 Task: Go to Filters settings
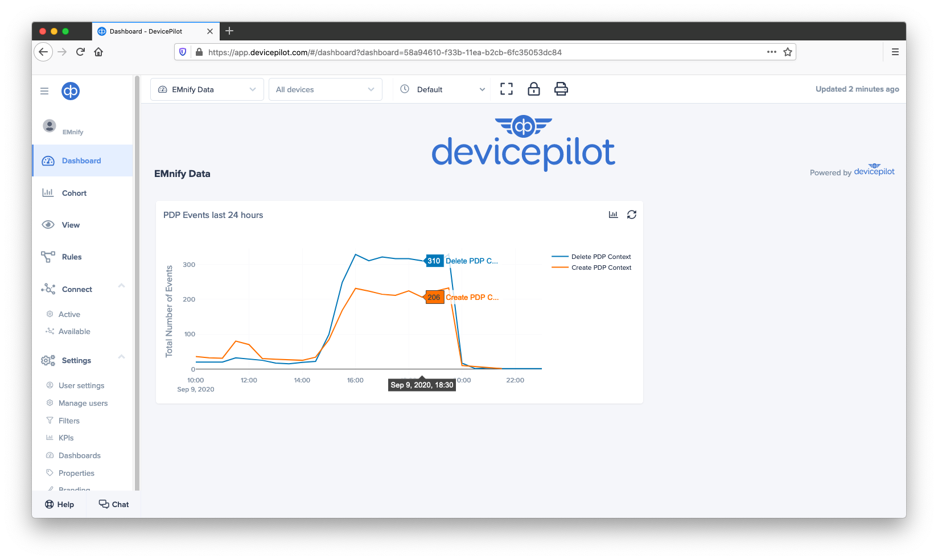69,421
